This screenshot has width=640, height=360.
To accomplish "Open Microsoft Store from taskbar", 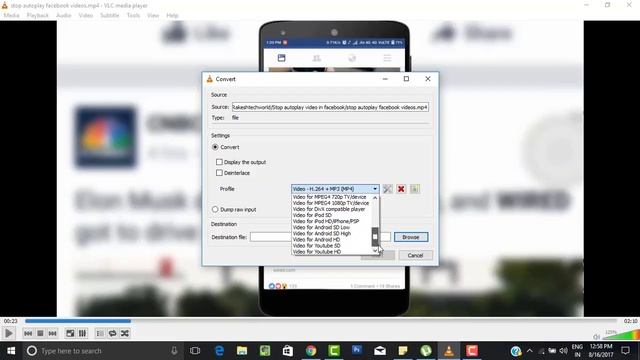I will tap(288, 351).
